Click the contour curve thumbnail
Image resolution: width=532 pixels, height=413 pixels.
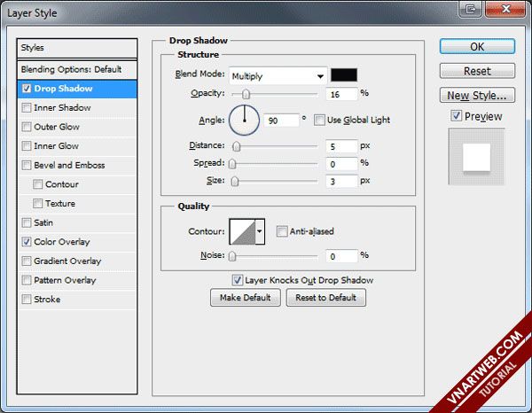[241, 232]
